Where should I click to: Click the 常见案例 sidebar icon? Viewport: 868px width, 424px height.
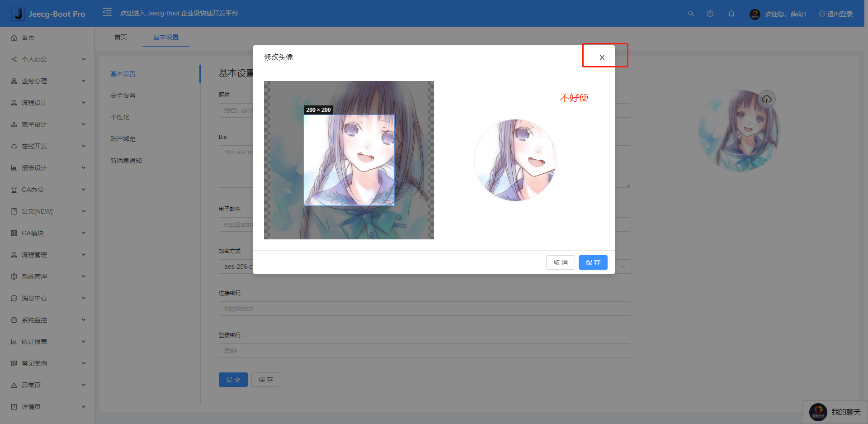(x=14, y=363)
